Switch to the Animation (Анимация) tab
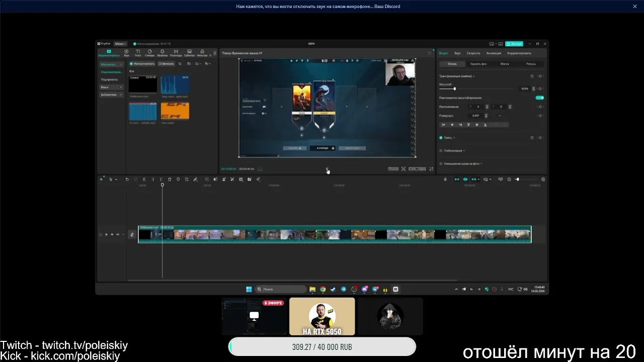 tap(494, 53)
